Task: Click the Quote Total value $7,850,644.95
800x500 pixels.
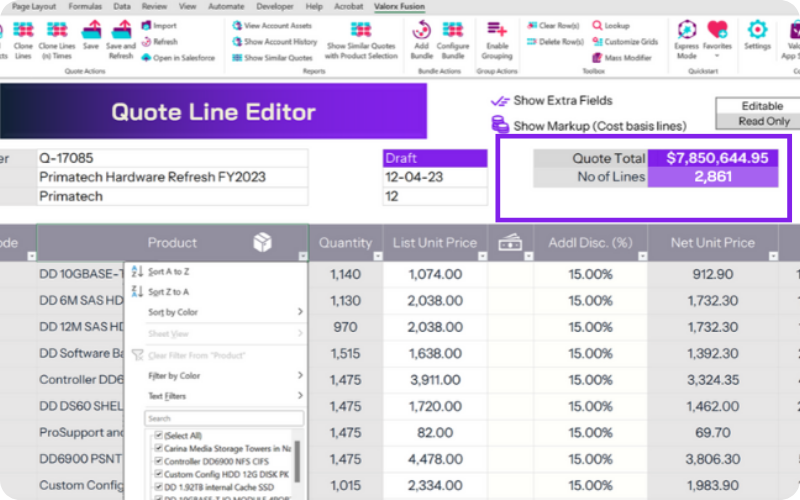Action: tap(713, 158)
